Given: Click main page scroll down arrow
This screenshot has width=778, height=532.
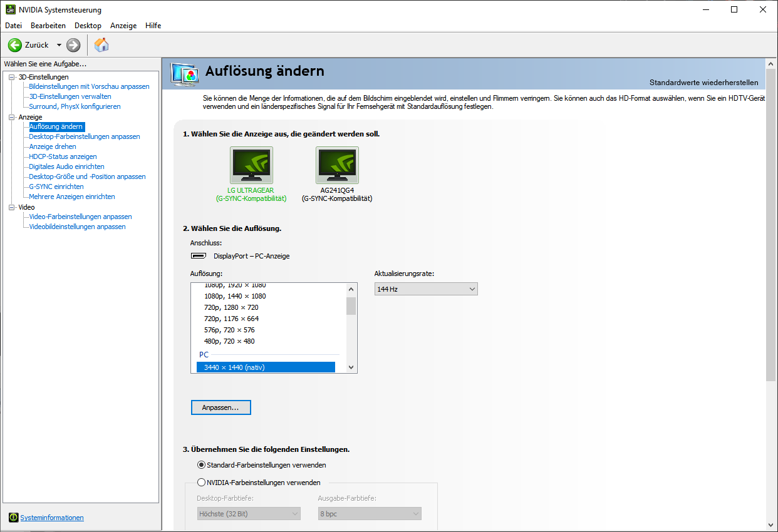Looking at the screenshot, I should click(771, 524).
